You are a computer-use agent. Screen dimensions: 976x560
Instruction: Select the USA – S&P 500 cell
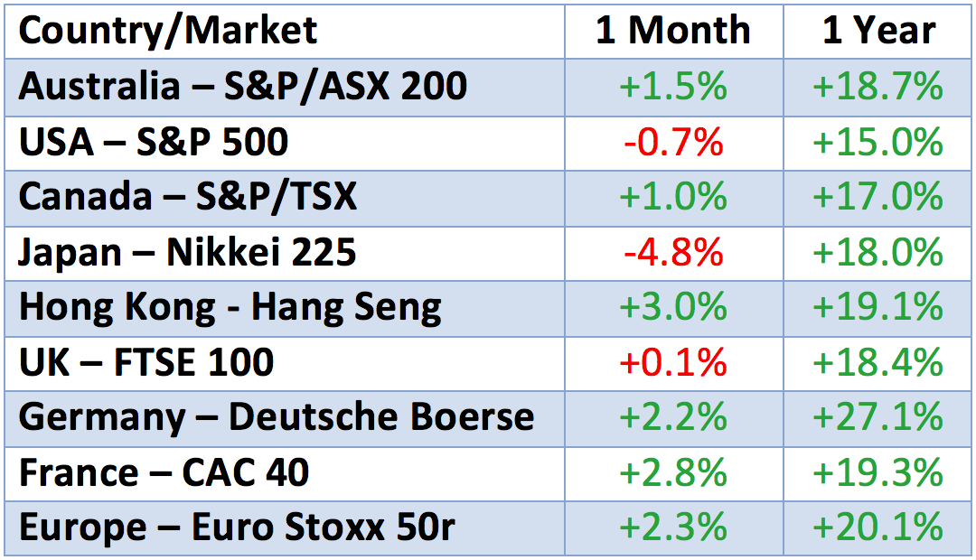154,142
